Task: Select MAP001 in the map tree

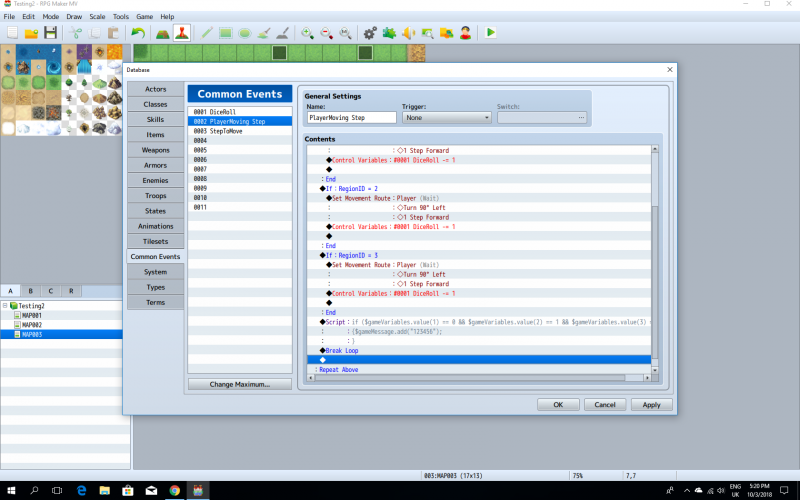Action: point(32,315)
